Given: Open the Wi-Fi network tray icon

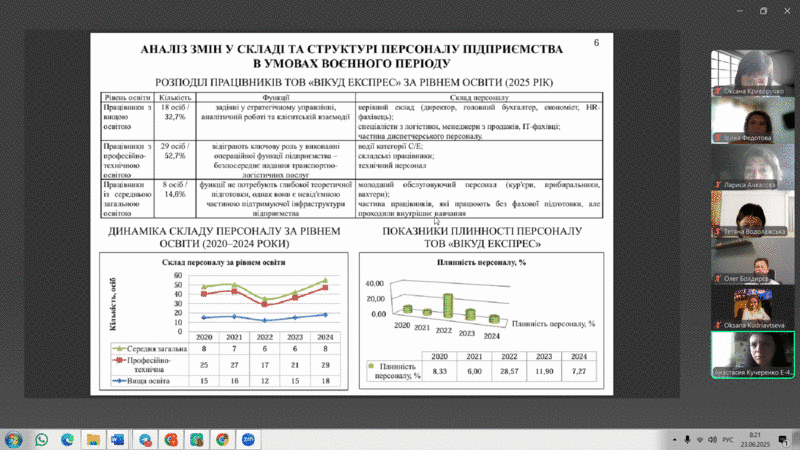Looking at the screenshot, I should pyautogui.click(x=700, y=439).
